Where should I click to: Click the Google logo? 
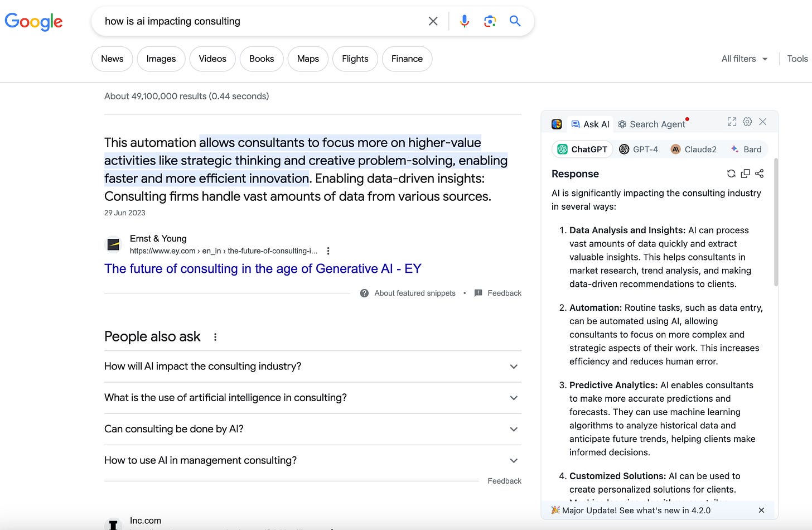click(x=33, y=21)
